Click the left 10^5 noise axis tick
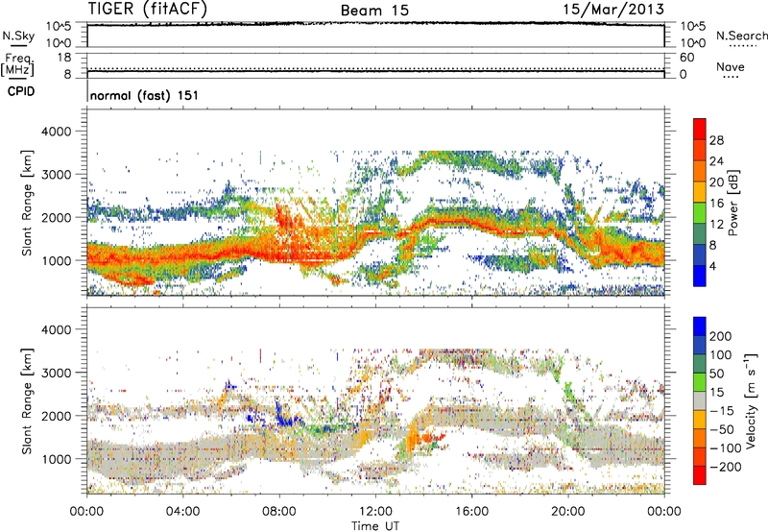The width and height of the screenshot is (768, 532). point(59,26)
